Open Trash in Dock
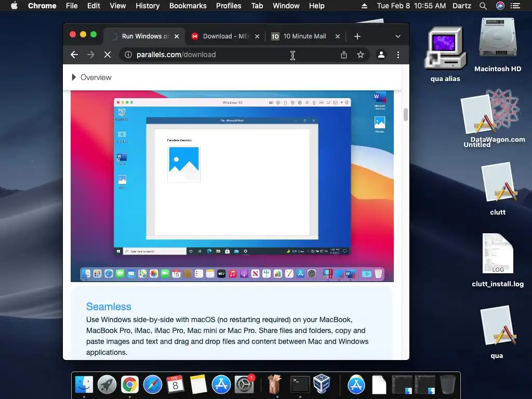The width and height of the screenshot is (532, 399). [x=447, y=384]
